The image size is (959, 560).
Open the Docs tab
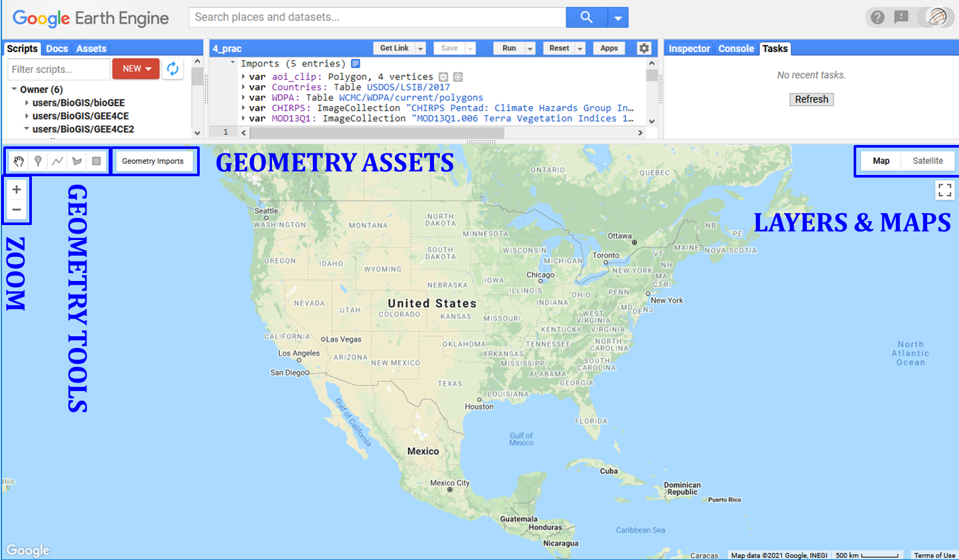(x=57, y=49)
